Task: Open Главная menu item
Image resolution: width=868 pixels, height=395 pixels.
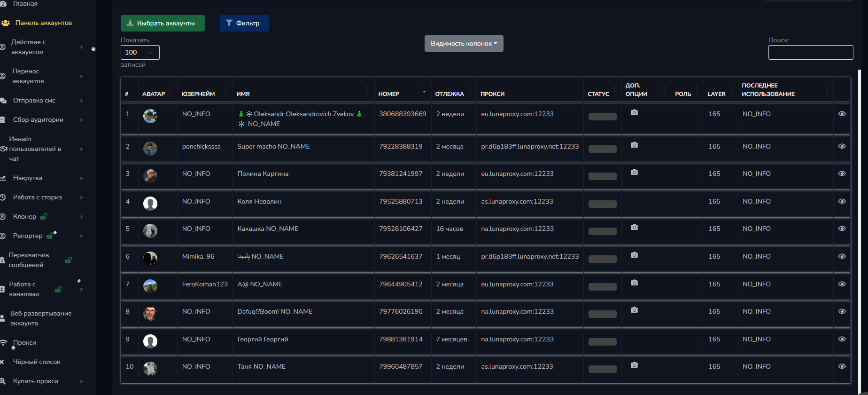Action: coord(25,3)
